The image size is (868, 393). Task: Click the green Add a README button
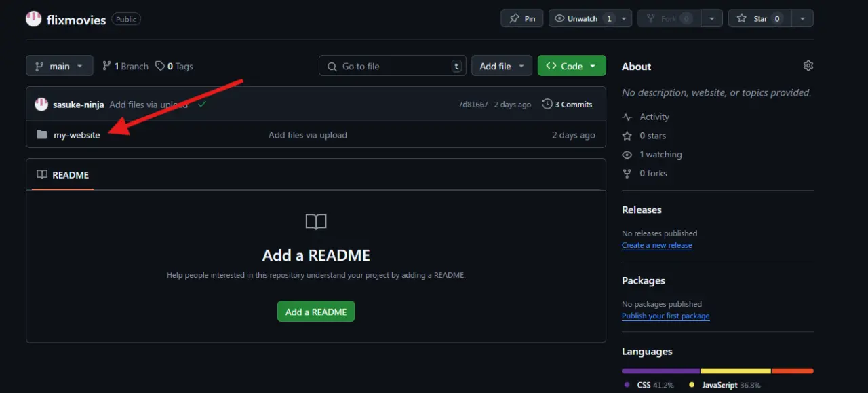[316, 312]
